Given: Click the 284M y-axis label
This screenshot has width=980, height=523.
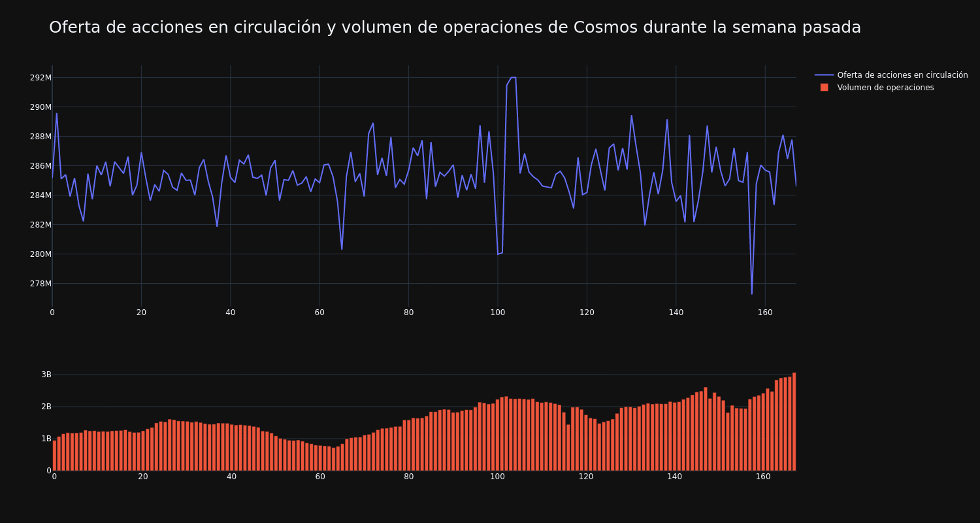Looking at the screenshot, I should click(41, 195).
